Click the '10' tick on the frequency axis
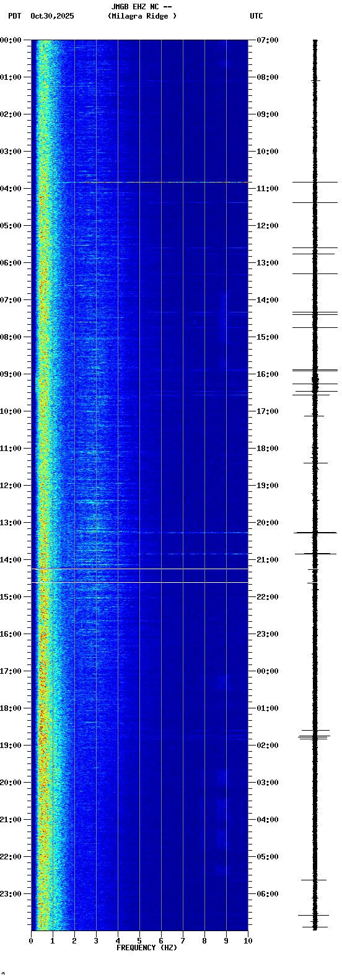This screenshot has width=342, height=980. coord(248,941)
